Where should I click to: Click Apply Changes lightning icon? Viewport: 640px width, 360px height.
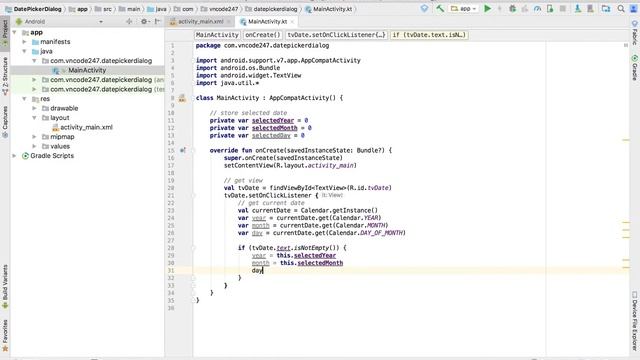[x=500, y=9]
